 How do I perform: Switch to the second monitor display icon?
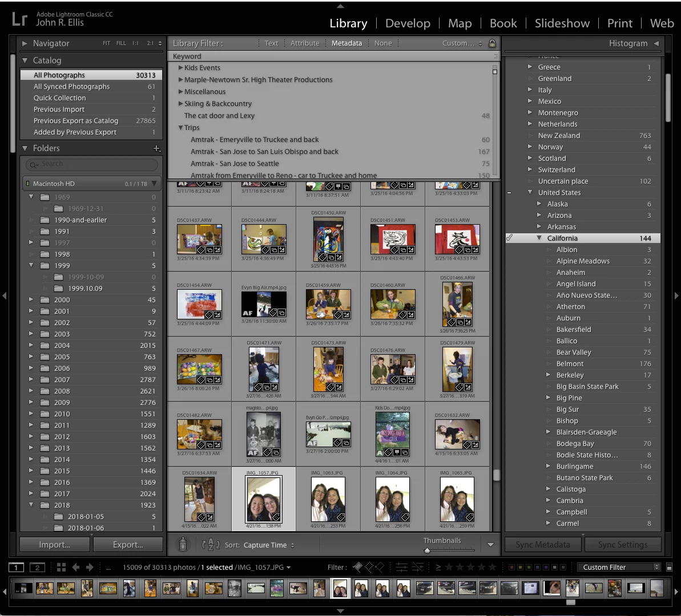[x=37, y=568]
